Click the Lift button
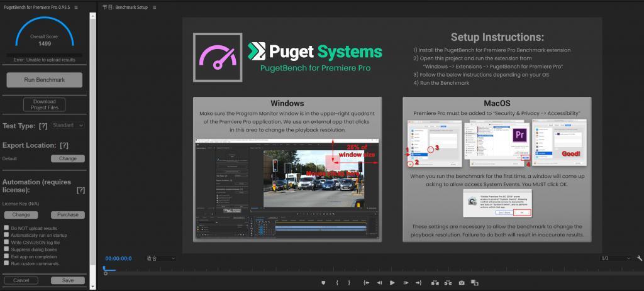 (x=435, y=283)
